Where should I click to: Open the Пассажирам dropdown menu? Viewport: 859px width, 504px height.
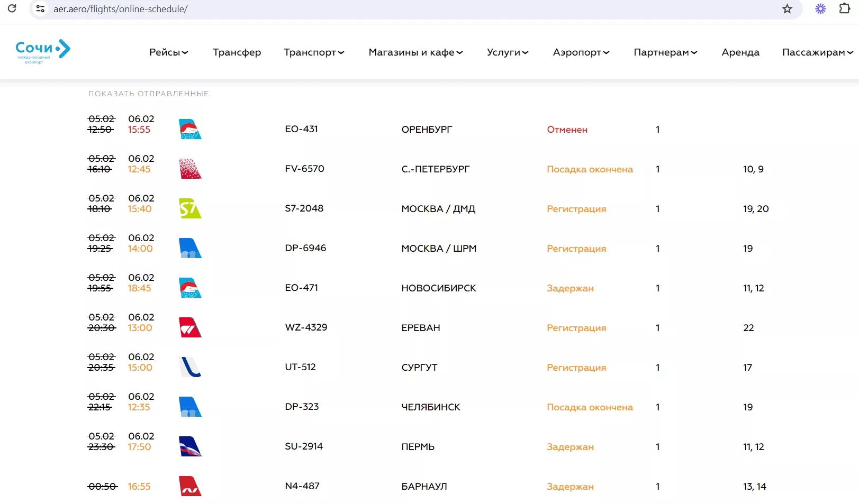point(817,52)
